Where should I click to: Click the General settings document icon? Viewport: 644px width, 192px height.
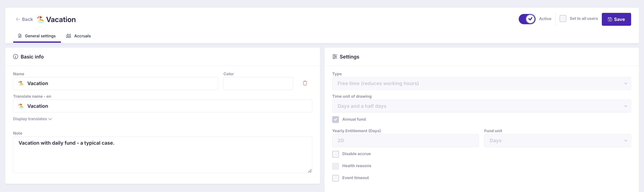(x=20, y=36)
